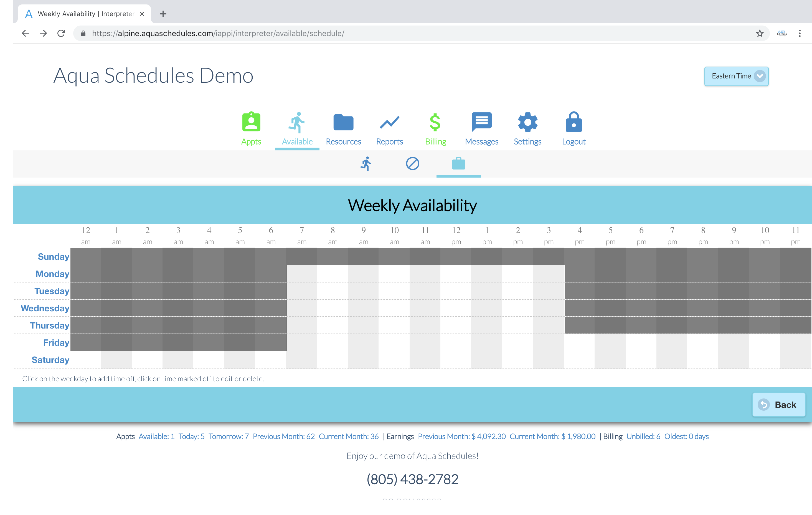Image resolution: width=812 pixels, height=515 pixels.
Task: Click the Back button
Action: tap(779, 405)
